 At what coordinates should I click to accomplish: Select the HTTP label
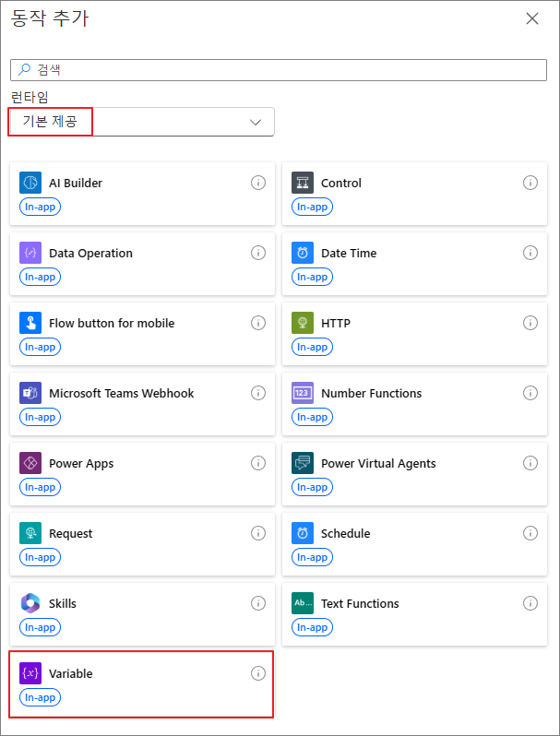[x=336, y=323]
